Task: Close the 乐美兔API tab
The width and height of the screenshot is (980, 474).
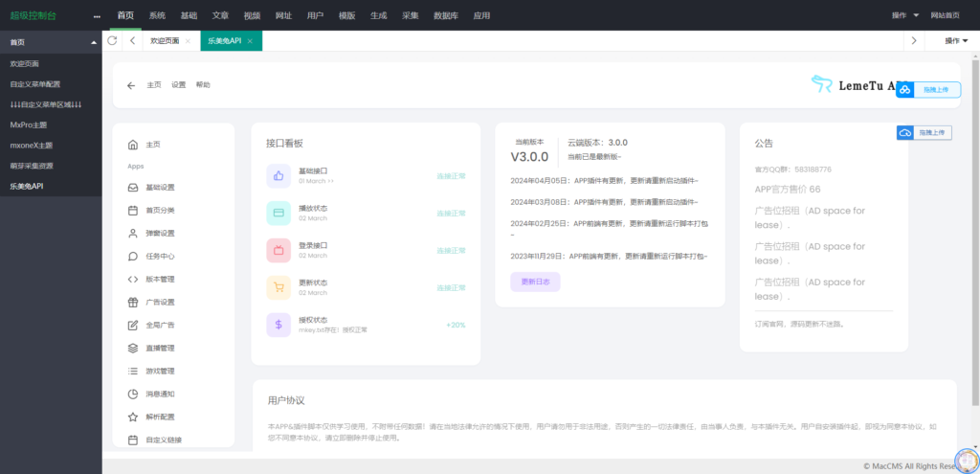Action: (250, 41)
